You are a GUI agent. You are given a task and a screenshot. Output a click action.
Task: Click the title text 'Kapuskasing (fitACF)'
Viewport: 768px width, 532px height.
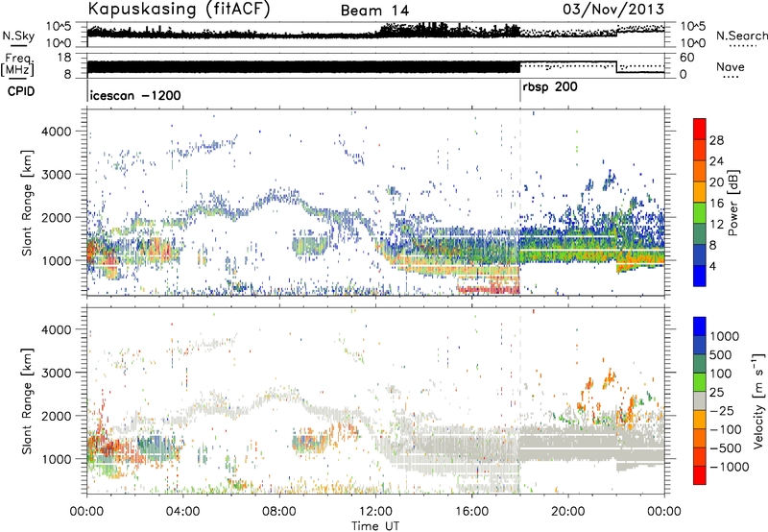click(179, 9)
